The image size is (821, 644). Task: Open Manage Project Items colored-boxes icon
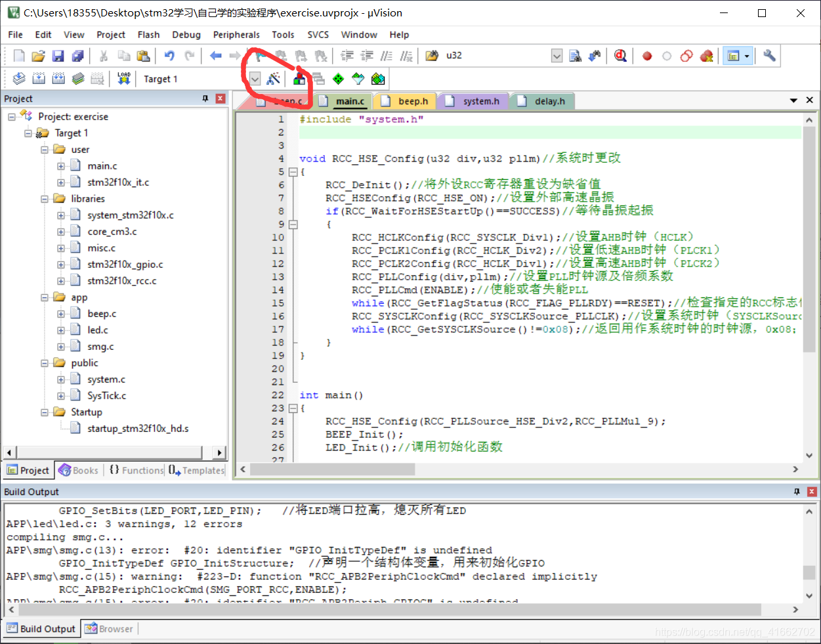[x=299, y=79]
